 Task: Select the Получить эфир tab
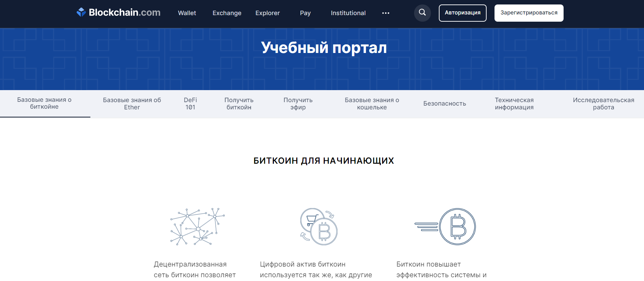tap(298, 104)
